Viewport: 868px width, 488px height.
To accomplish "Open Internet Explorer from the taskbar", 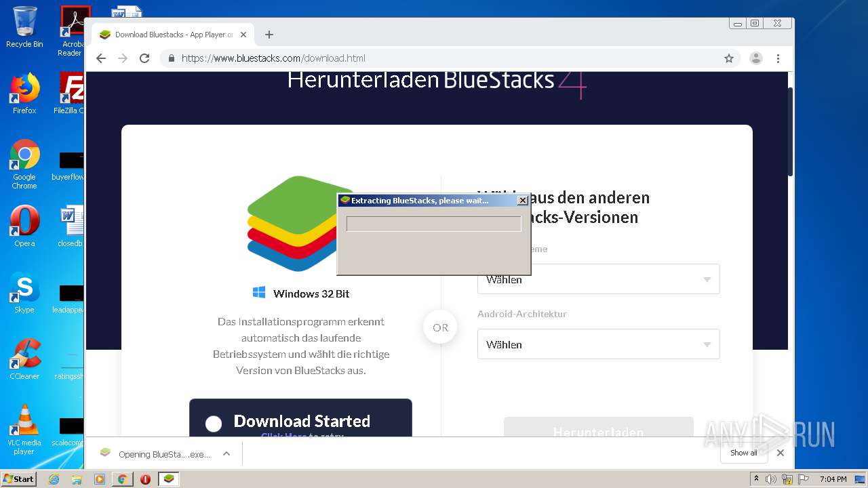I will click(54, 479).
